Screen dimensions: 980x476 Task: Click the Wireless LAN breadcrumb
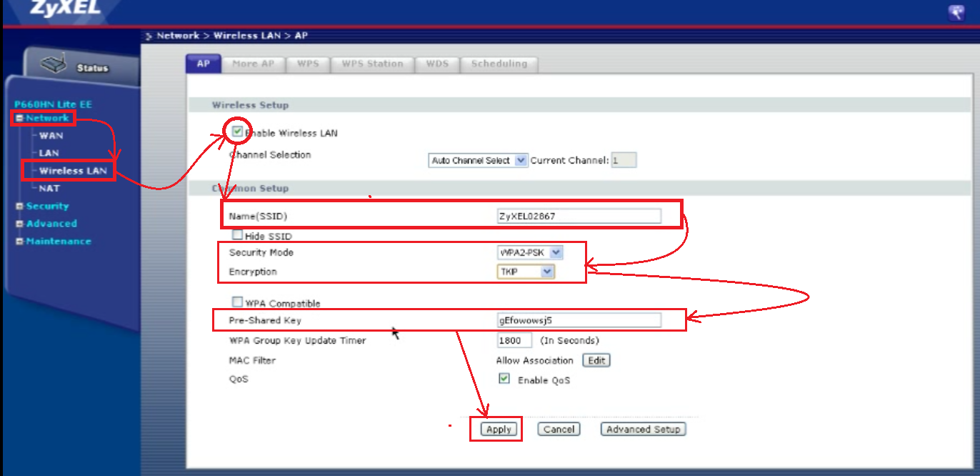tap(248, 35)
